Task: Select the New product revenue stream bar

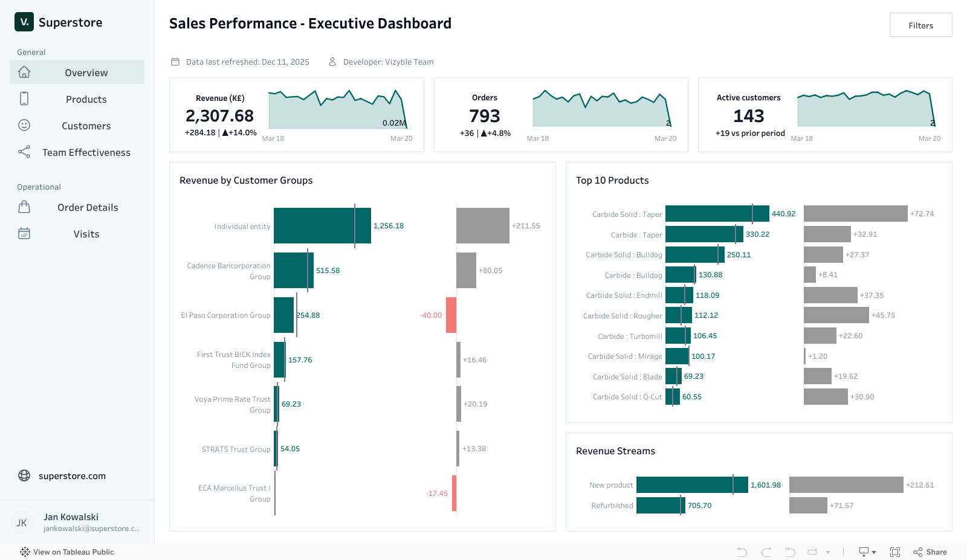Action: [684, 485]
